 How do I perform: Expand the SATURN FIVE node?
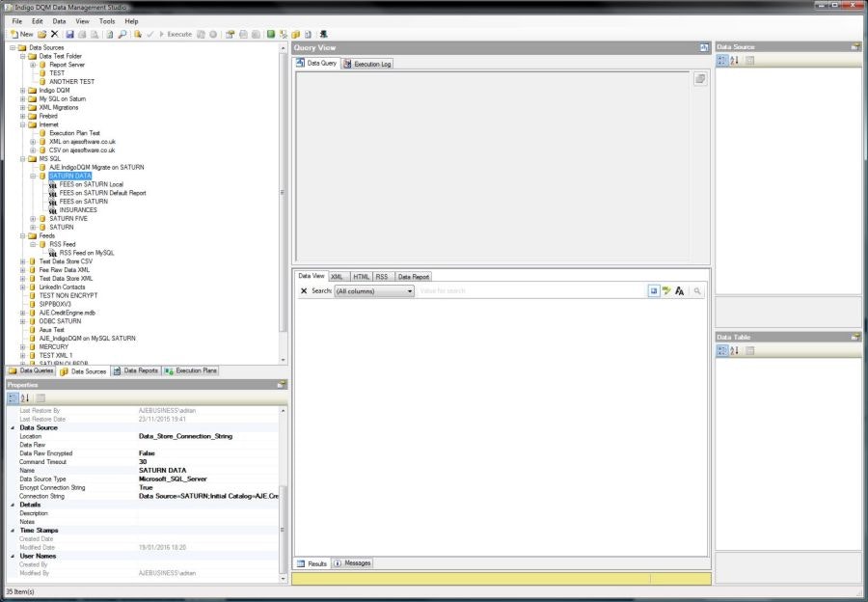[x=32, y=218]
